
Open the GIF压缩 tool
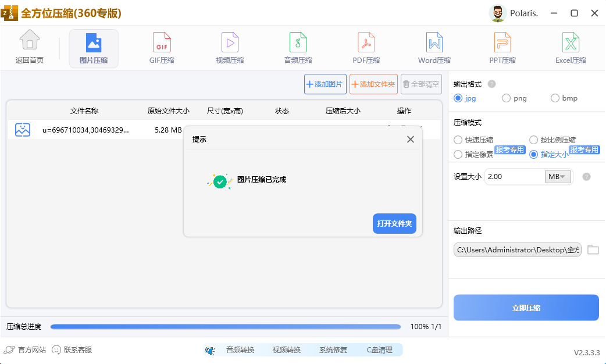point(161,48)
